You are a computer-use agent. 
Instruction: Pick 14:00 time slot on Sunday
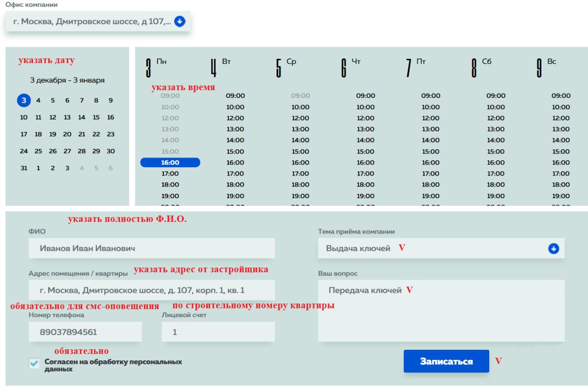tap(561, 140)
